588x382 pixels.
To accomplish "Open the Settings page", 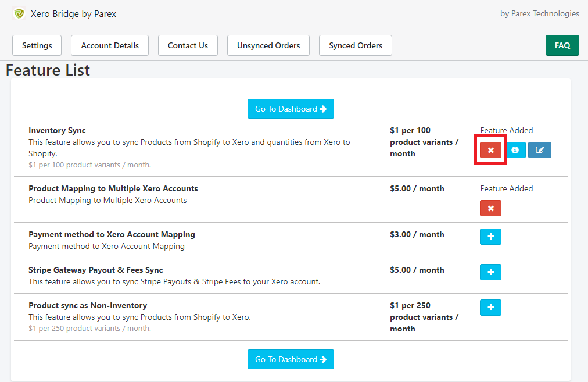I will (37, 45).
